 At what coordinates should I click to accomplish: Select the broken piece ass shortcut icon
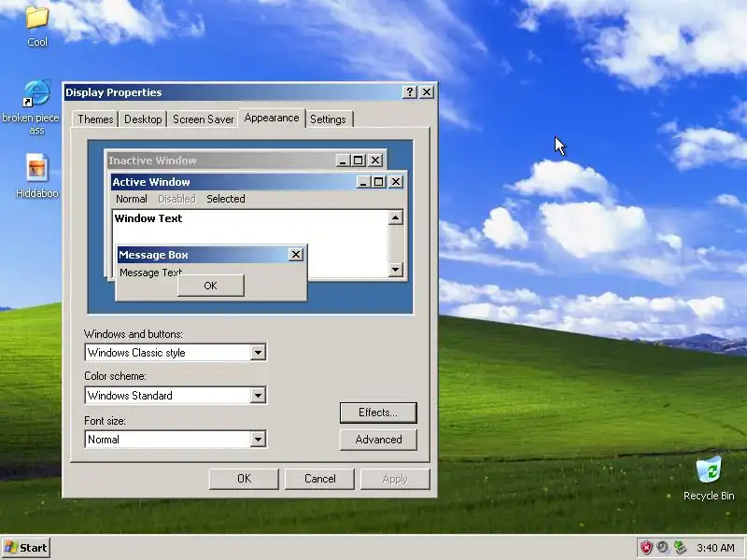[36, 92]
